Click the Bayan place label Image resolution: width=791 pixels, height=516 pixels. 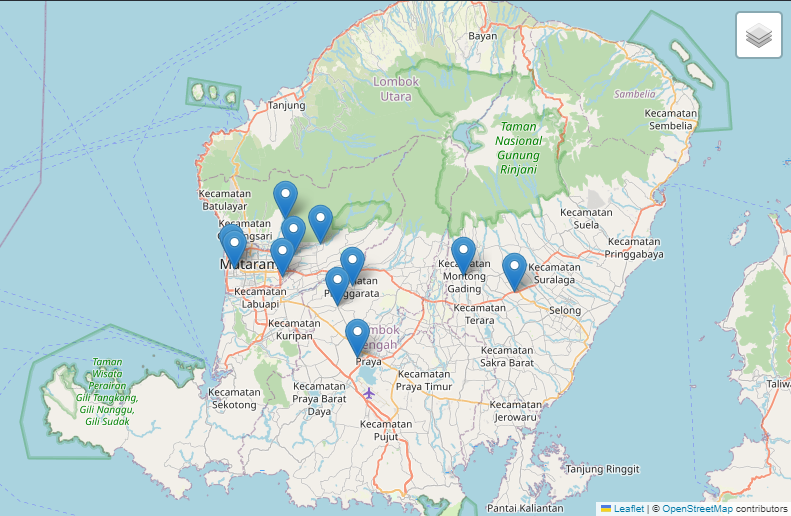point(483,36)
